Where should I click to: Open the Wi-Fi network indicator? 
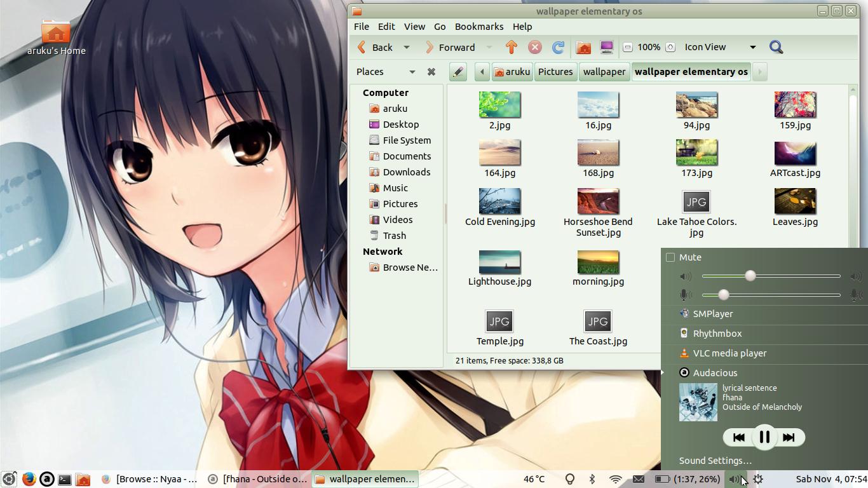coord(615,479)
